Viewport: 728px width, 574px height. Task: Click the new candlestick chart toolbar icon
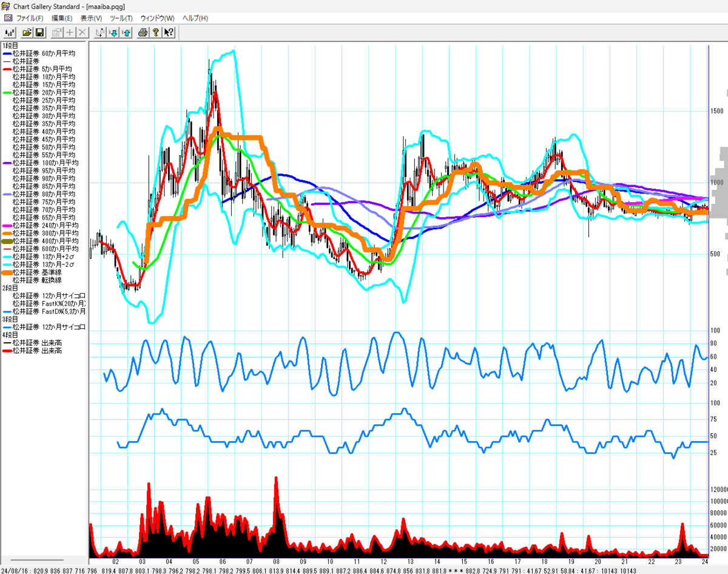tap(10, 32)
